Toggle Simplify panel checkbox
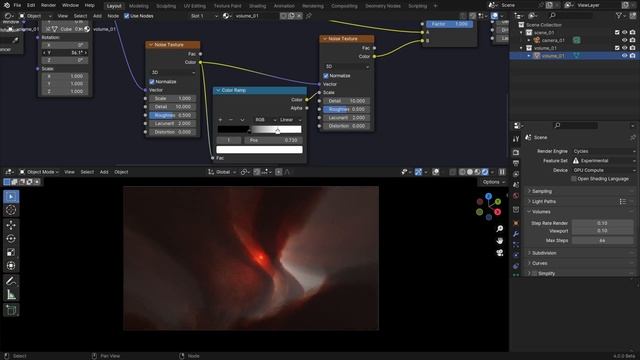Viewport: 640px width, 360px height. 534,273
